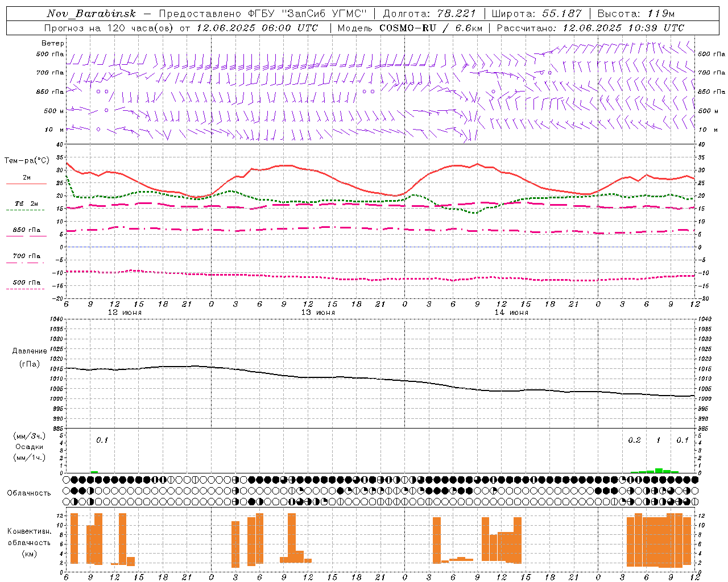The width and height of the screenshot is (728, 582).
Task: Click the Высота: 119м value
Action: point(636,14)
